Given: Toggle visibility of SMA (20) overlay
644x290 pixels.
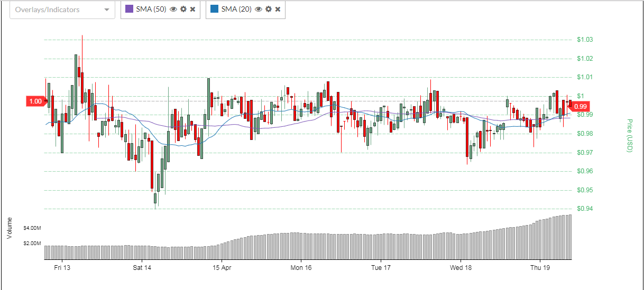Looking at the screenshot, I should pos(259,10).
